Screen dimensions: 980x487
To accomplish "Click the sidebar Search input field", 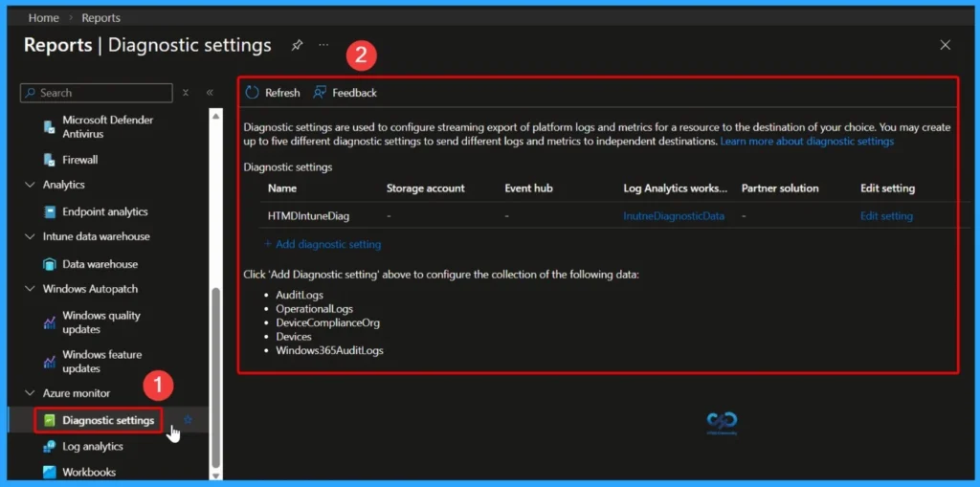I will click(x=97, y=93).
